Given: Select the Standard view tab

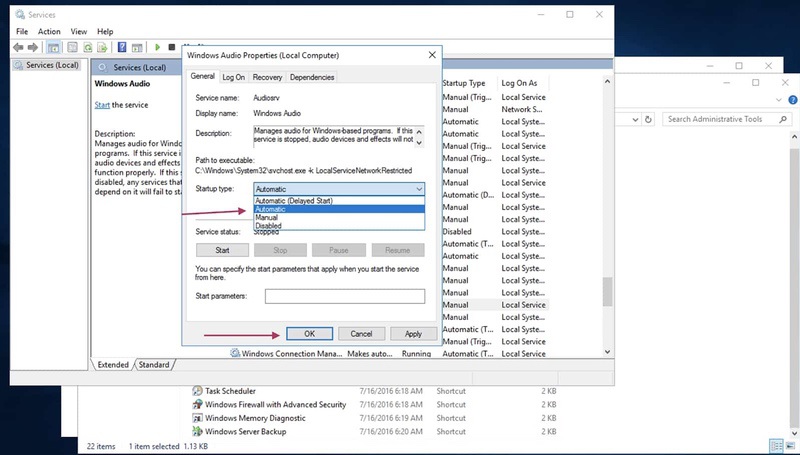Looking at the screenshot, I should [154, 364].
